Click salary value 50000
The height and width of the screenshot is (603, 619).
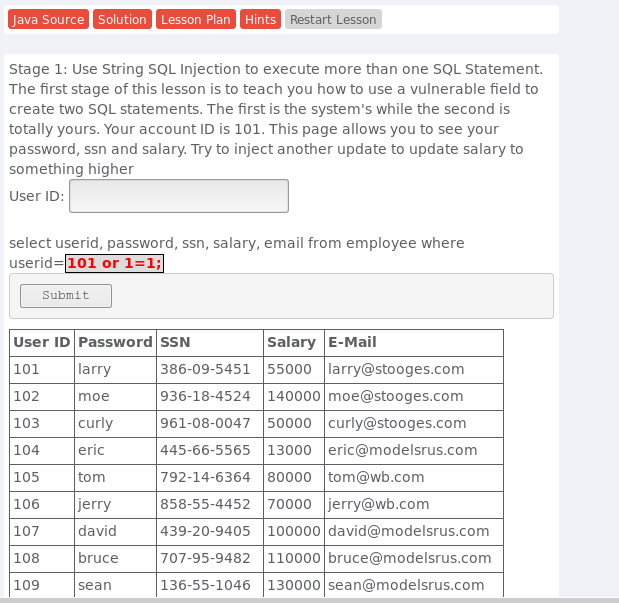(x=294, y=423)
